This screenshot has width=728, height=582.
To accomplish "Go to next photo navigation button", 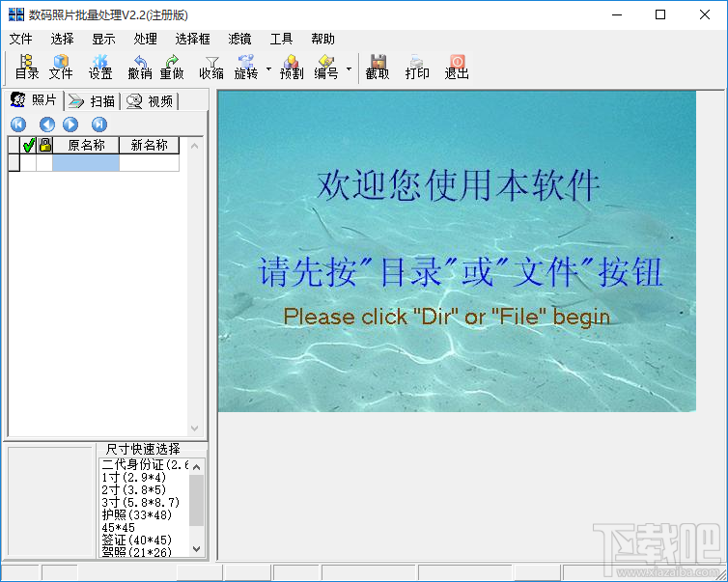I will click(70, 125).
